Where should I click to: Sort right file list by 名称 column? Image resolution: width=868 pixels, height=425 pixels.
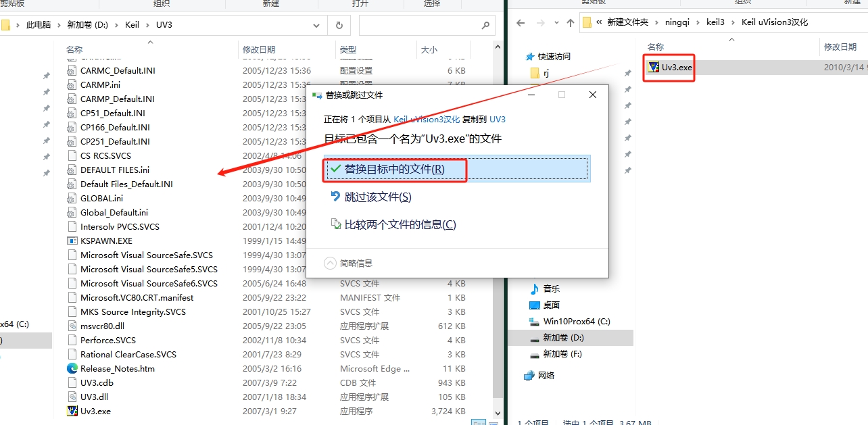(656, 47)
